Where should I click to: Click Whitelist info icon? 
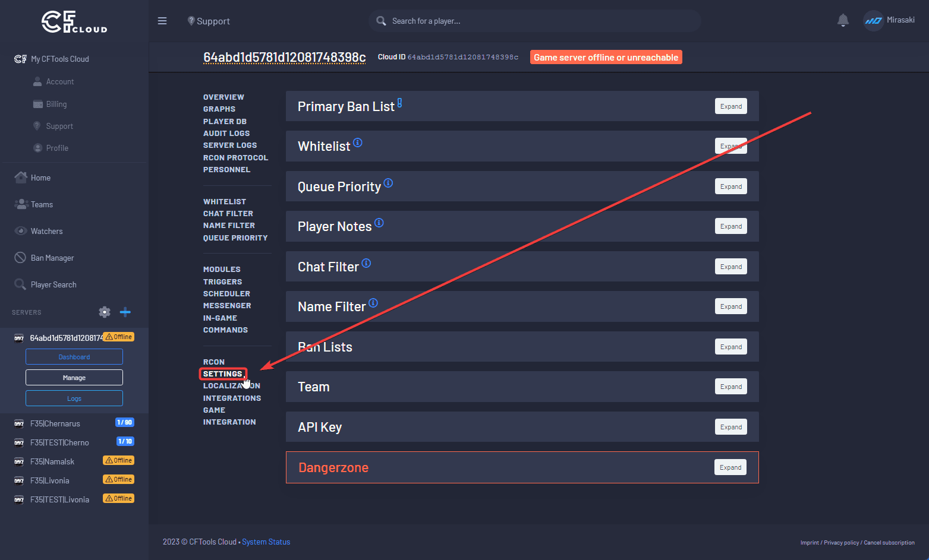358,143
